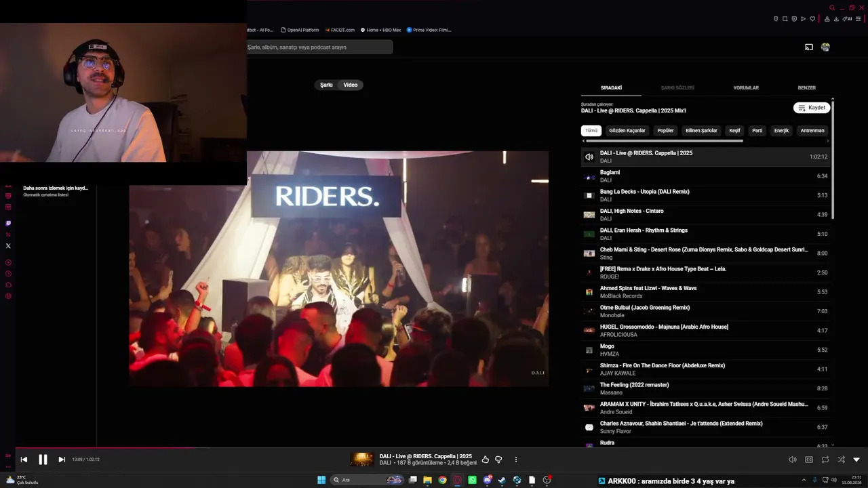Click the music search field

(319, 47)
